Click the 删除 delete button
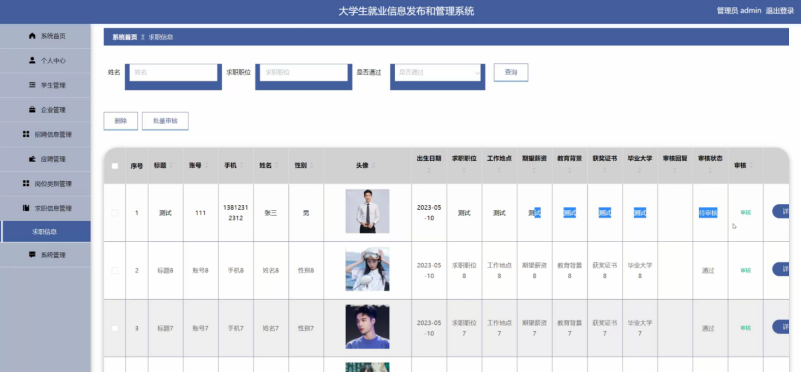The image size is (801, 372). pos(121,121)
